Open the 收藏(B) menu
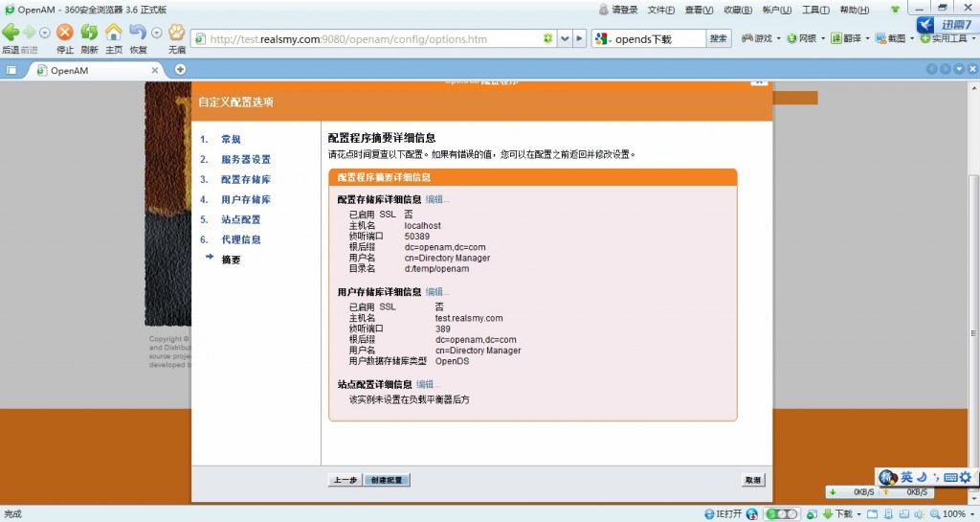 coord(738,10)
